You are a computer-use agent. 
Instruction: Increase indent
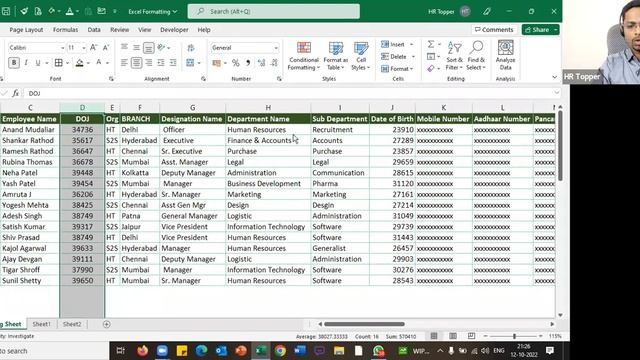click(173, 63)
